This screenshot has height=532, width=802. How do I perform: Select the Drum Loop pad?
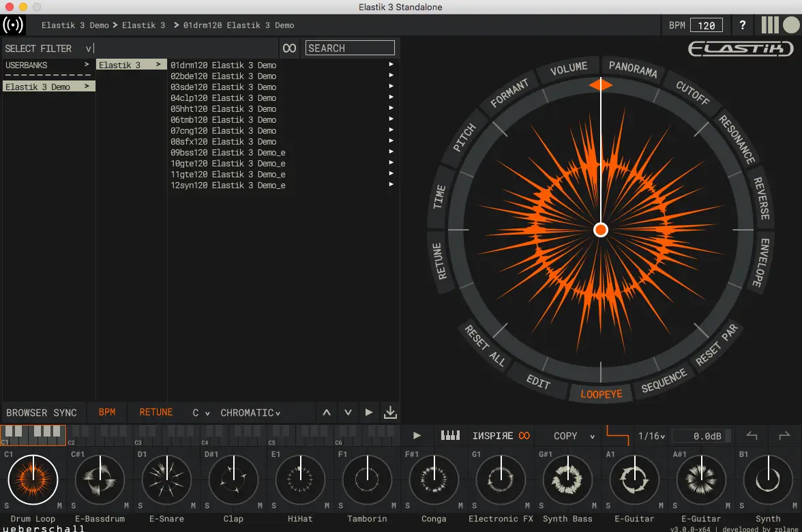[33, 480]
